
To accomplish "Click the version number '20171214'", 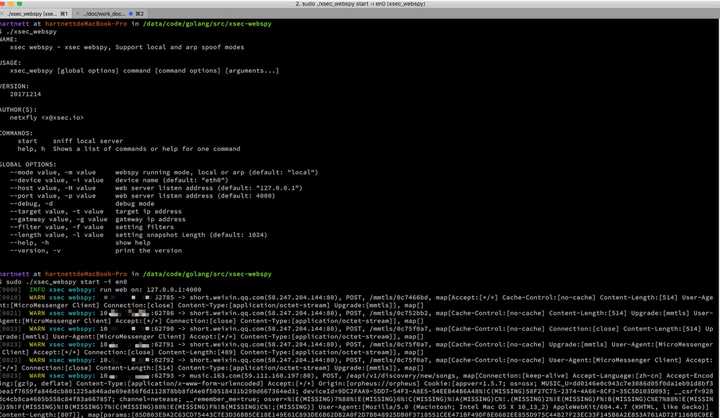I will click(x=25, y=94).
